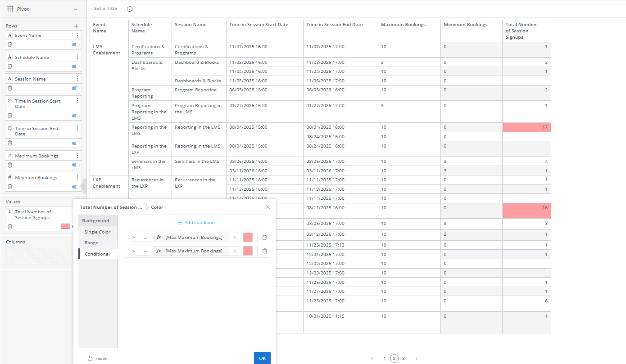Click the pink color swatch in first condition

247,237
